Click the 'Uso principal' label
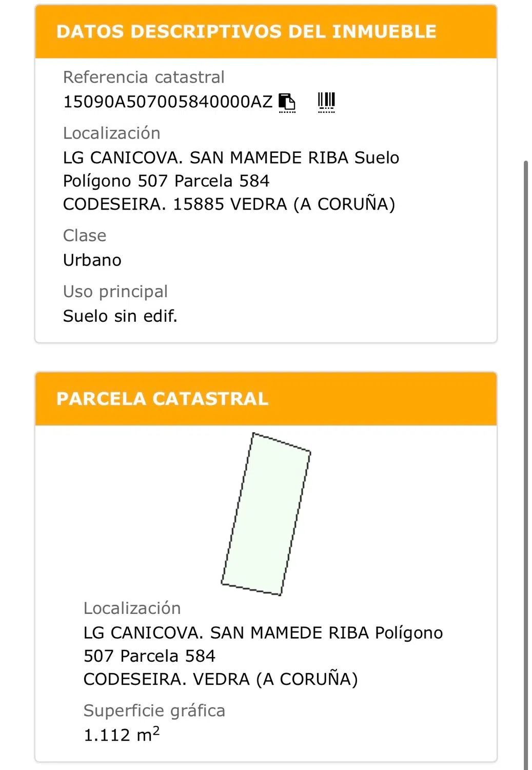The width and height of the screenshot is (532, 770). (115, 292)
